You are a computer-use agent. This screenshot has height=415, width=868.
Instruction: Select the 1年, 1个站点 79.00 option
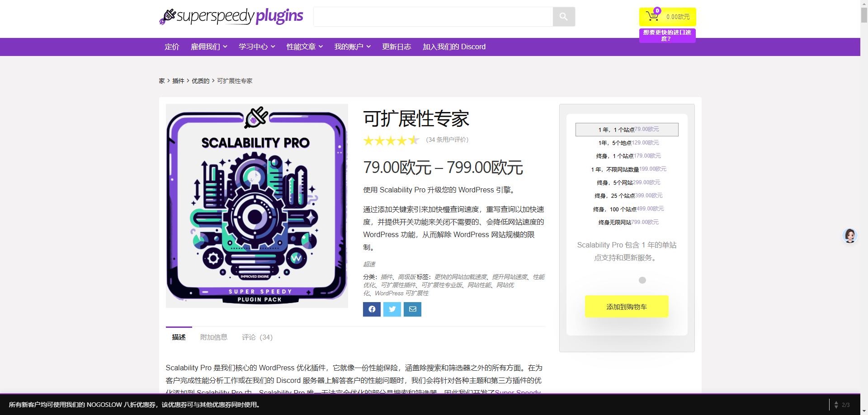pos(627,130)
